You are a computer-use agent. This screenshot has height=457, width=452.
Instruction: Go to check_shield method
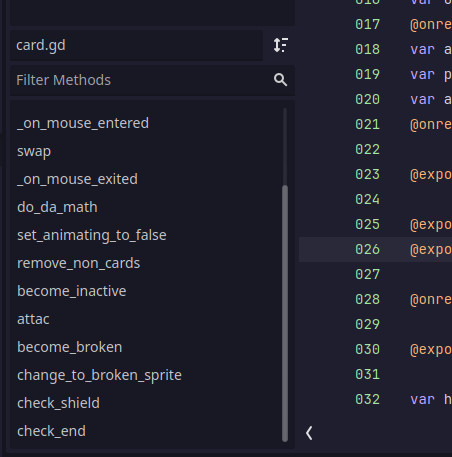pos(58,403)
